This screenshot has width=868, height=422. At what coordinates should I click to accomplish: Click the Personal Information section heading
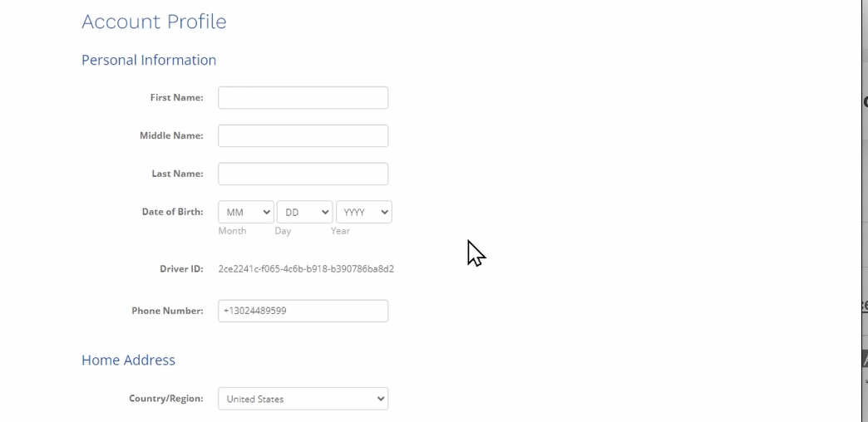pos(149,60)
